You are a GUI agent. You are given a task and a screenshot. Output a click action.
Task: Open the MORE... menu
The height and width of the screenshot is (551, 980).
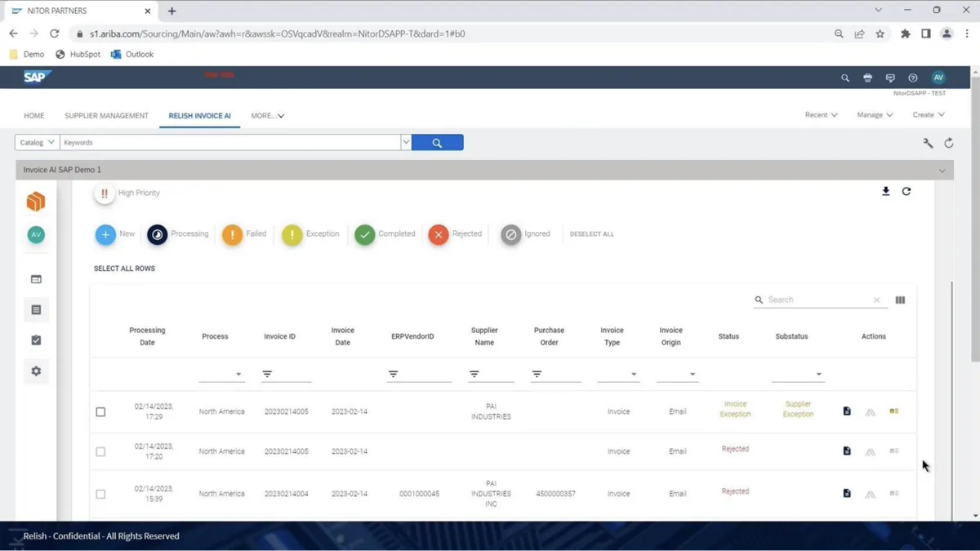click(x=267, y=116)
